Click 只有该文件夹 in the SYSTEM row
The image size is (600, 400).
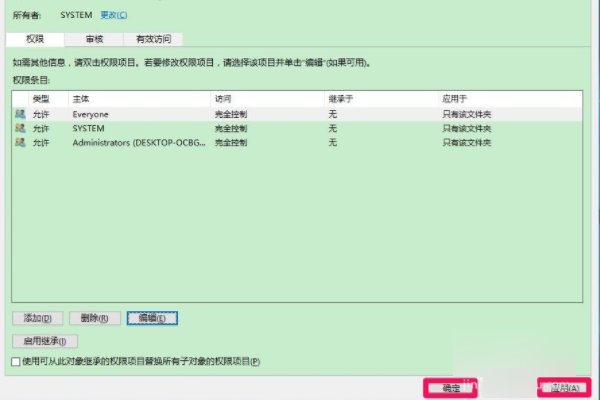[466, 128]
